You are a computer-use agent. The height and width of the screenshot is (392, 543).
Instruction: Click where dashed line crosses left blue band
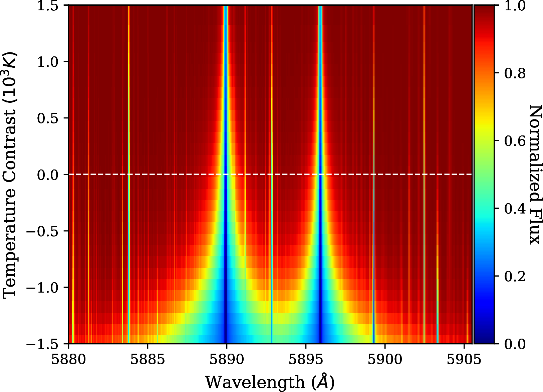pyautogui.click(x=226, y=174)
